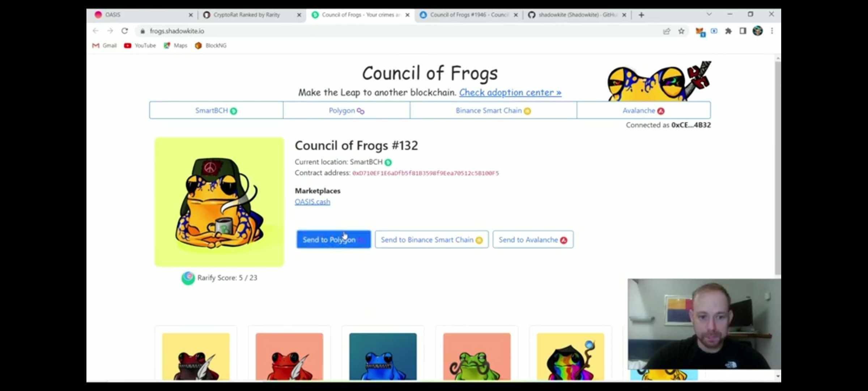Screen dimensions: 868x391
Task: Click the Council of Frogs #132 heading
Action: [357, 146]
